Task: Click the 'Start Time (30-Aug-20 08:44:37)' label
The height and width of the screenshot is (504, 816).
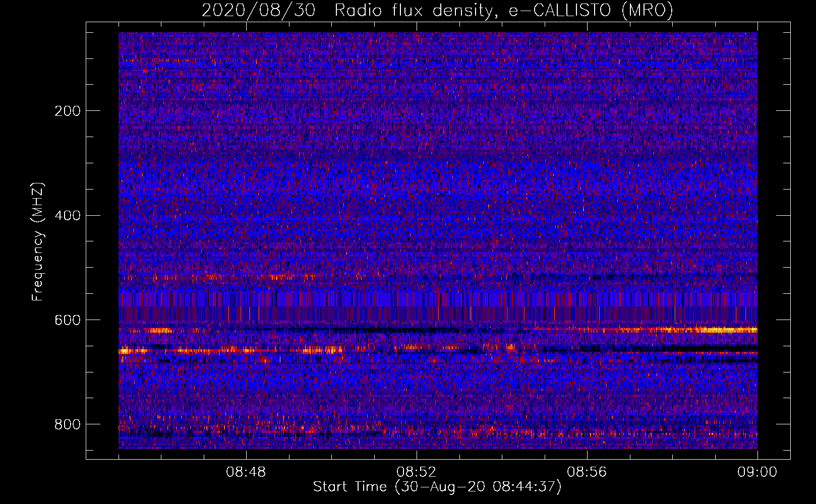Action: point(437,487)
